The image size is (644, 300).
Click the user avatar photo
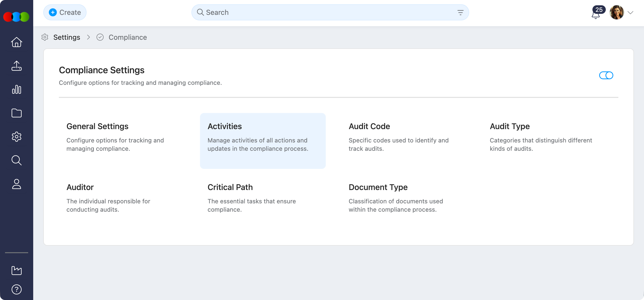coord(617,13)
